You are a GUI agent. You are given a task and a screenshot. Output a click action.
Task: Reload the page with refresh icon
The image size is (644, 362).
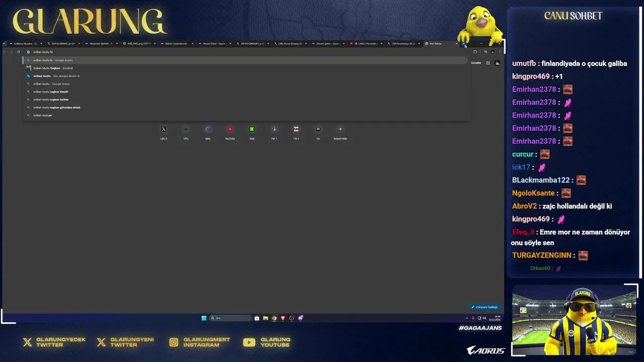click(19, 52)
